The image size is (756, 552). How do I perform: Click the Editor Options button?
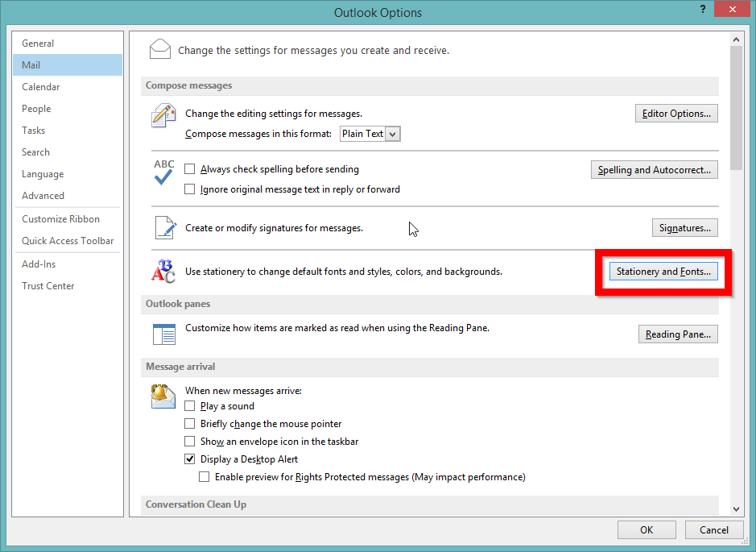coord(676,113)
